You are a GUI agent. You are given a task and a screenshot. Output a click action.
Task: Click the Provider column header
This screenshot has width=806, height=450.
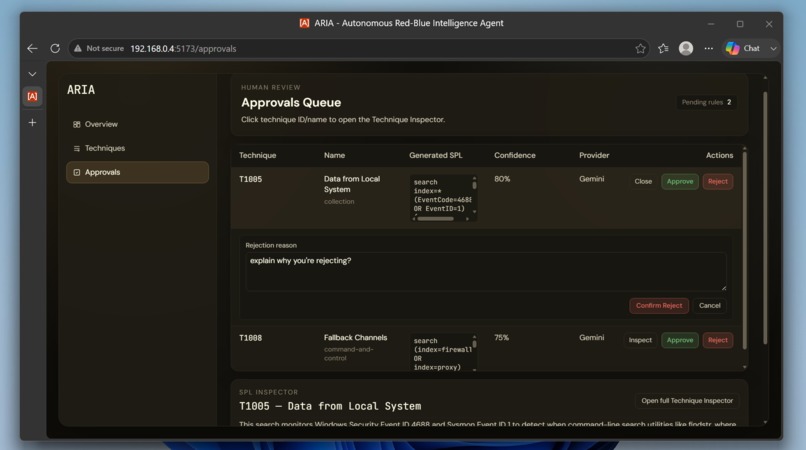pyautogui.click(x=594, y=155)
